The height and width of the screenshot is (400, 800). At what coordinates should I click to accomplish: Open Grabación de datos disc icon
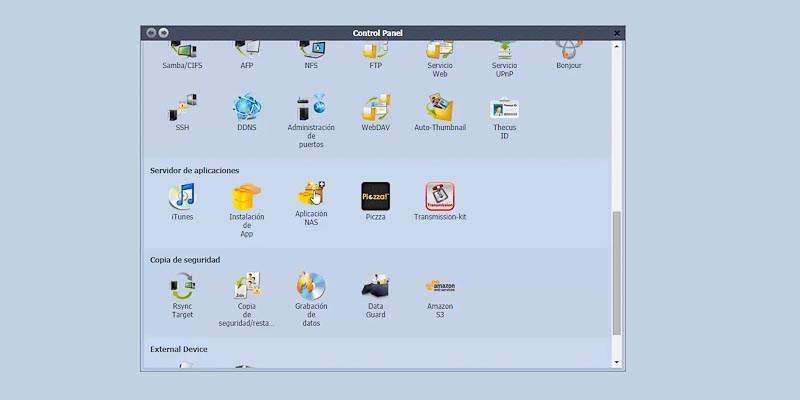click(x=311, y=286)
